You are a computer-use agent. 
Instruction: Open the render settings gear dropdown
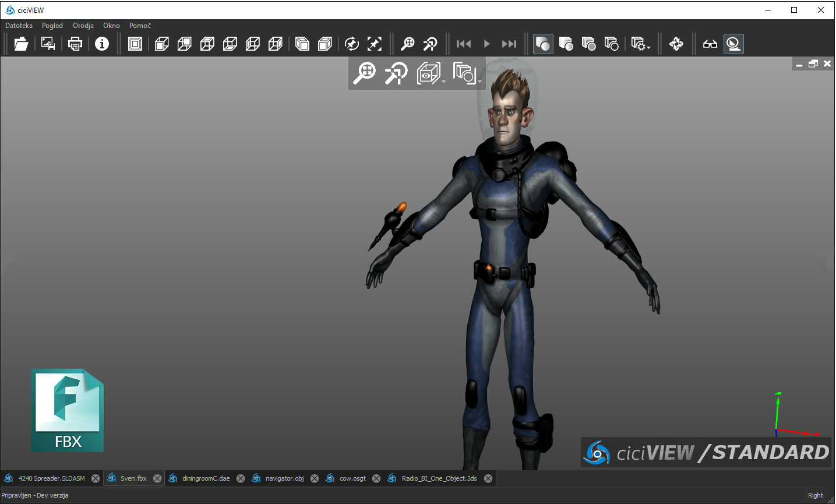[641, 44]
